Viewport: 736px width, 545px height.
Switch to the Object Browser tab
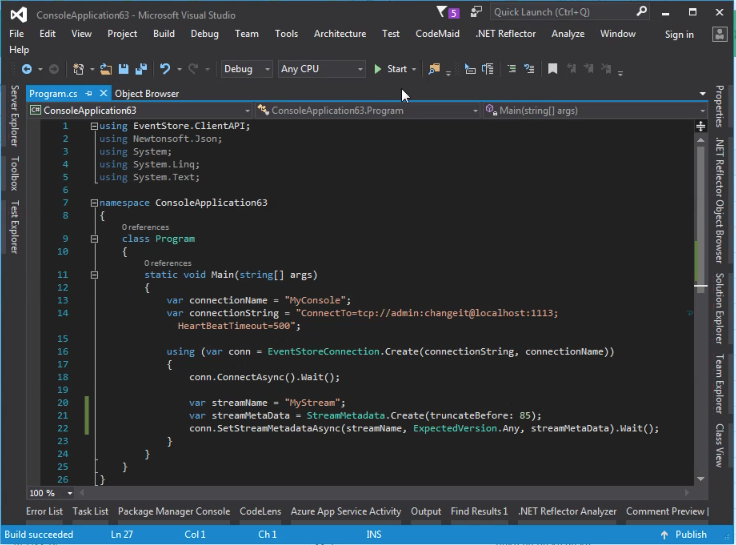tap(147, 93)
